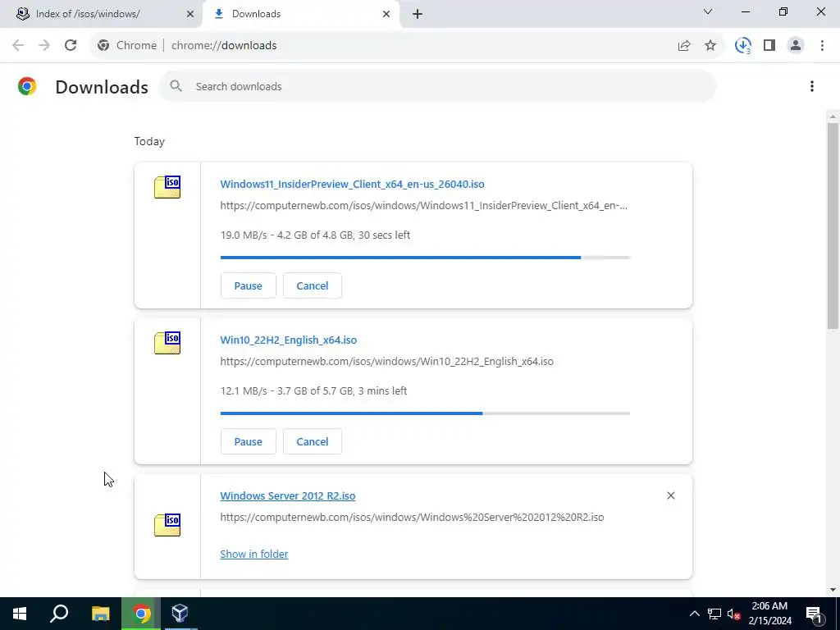Select the Downloads tab
The image size is (840, 630).
coord(302,14)
